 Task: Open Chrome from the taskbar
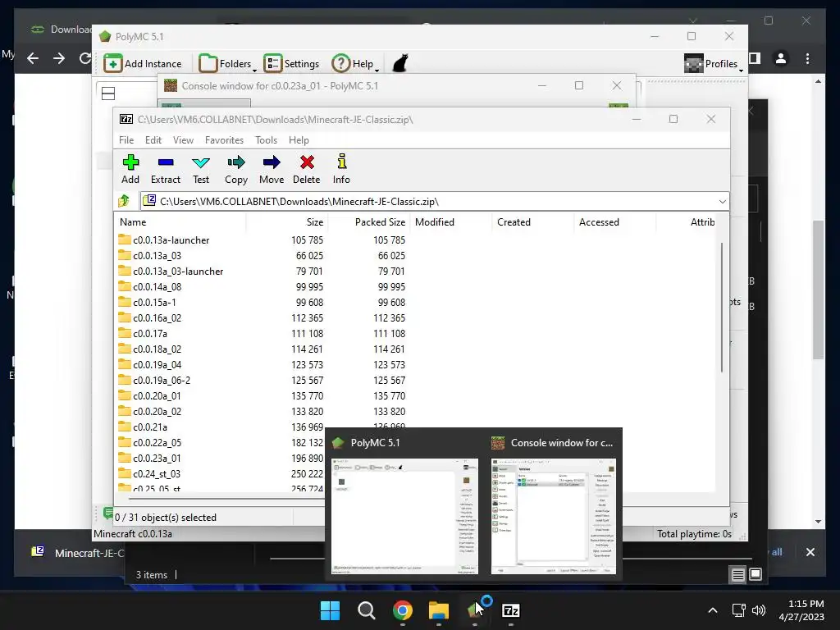pyautogui.click(x=402, y=610)
